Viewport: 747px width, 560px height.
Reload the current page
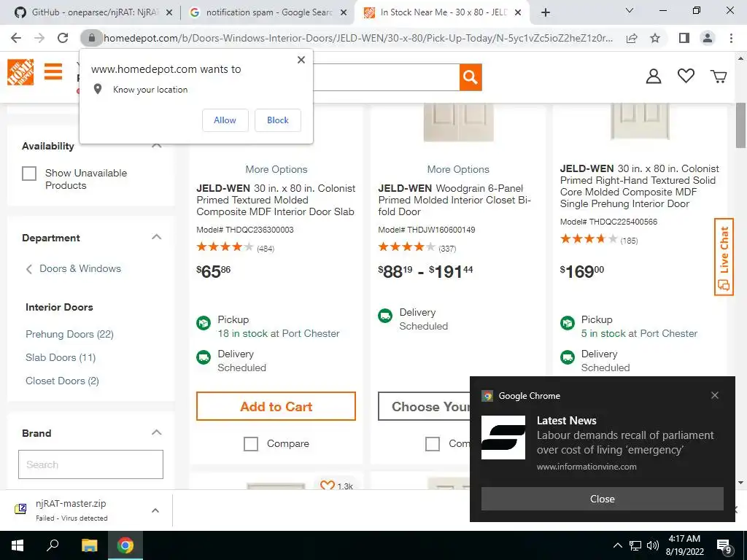point(63,38)
